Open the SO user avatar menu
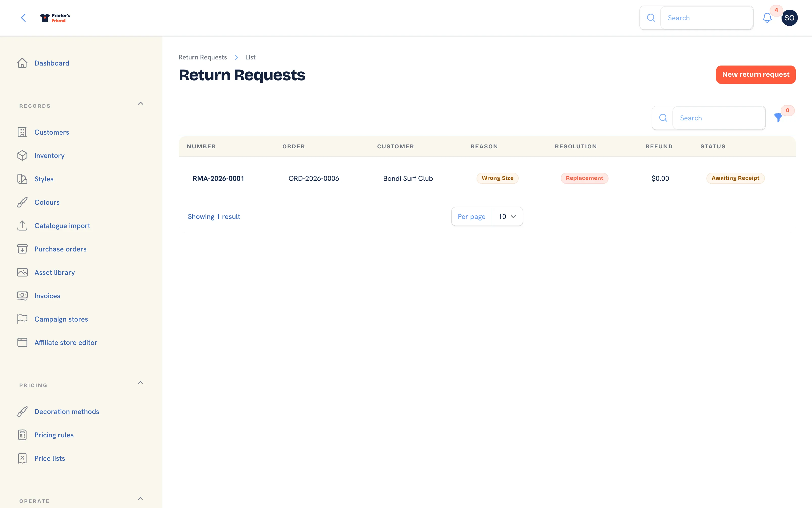Screen dimensions: 812x508 pos(789,18)
